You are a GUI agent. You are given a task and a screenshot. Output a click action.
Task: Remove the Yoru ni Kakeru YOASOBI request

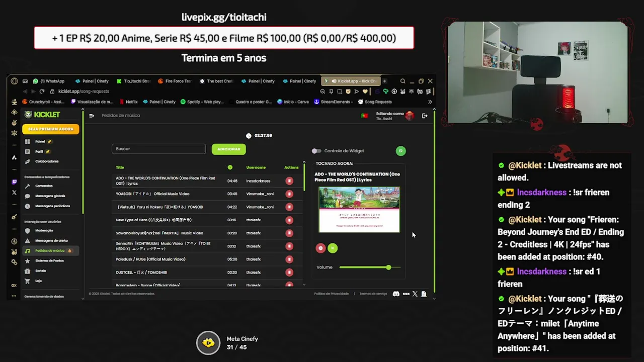289,207
